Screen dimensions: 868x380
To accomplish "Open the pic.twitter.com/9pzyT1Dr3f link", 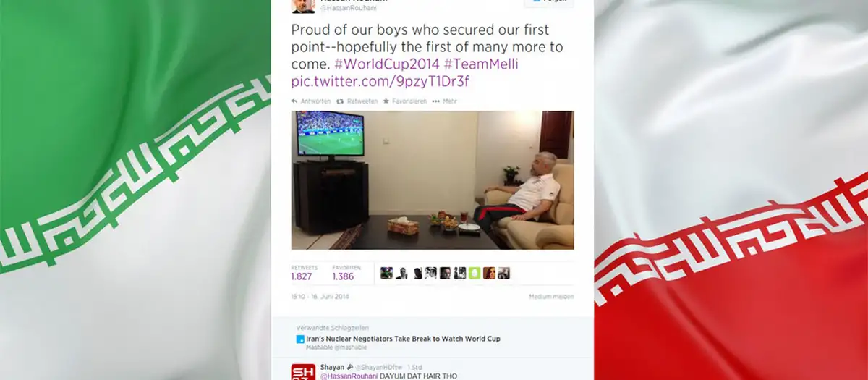I will pyautogui.click(x=380, y=81).
